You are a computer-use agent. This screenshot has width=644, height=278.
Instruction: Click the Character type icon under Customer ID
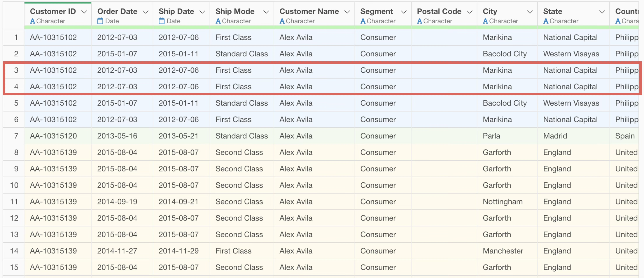[32, 21]
